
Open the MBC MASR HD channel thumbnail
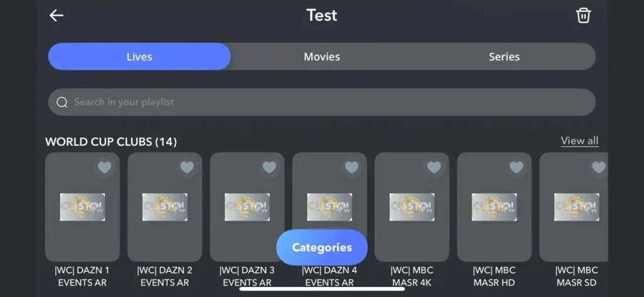pyautogui.click(x=494, y=207)
